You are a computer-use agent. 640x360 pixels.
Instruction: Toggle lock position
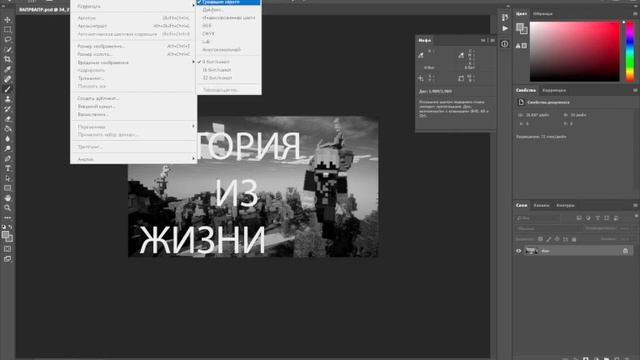point(557,239)
